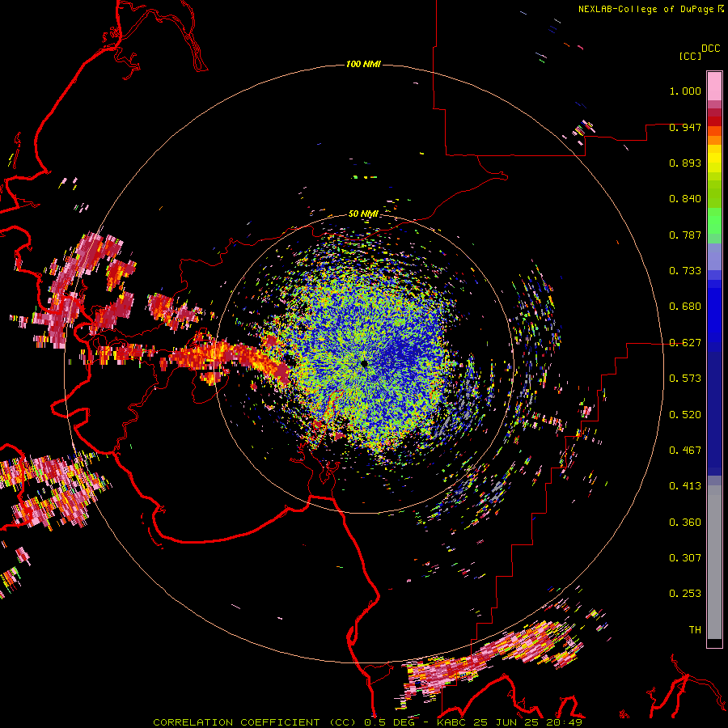Click the KABC radar site identifier
This screenshot has width=728, height=728.
453,722
